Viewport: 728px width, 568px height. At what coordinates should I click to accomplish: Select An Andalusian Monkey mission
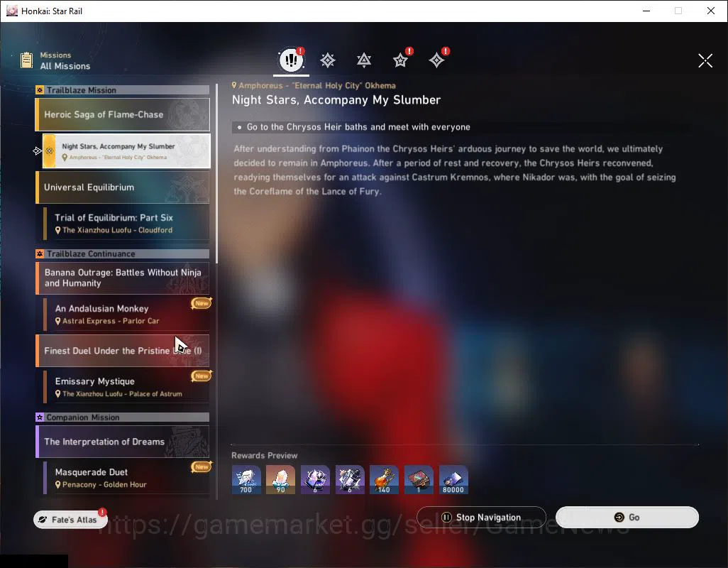pos(126,315)
